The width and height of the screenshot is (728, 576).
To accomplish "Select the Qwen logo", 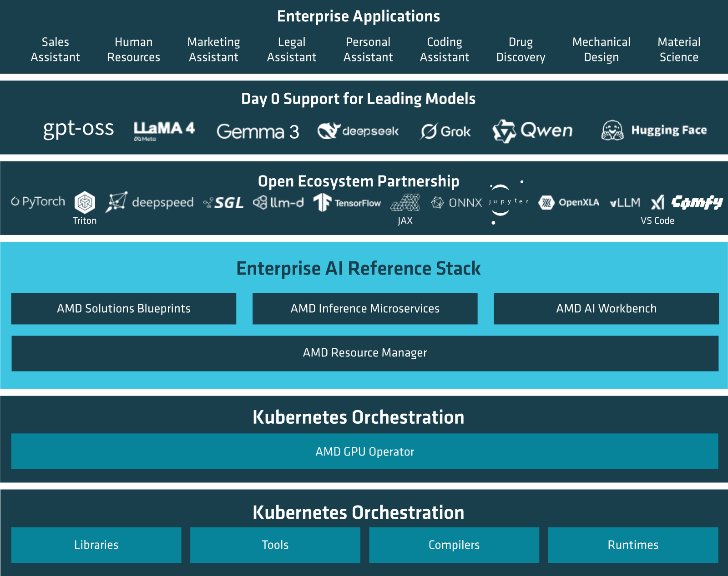I will click(x=533, y=131).
